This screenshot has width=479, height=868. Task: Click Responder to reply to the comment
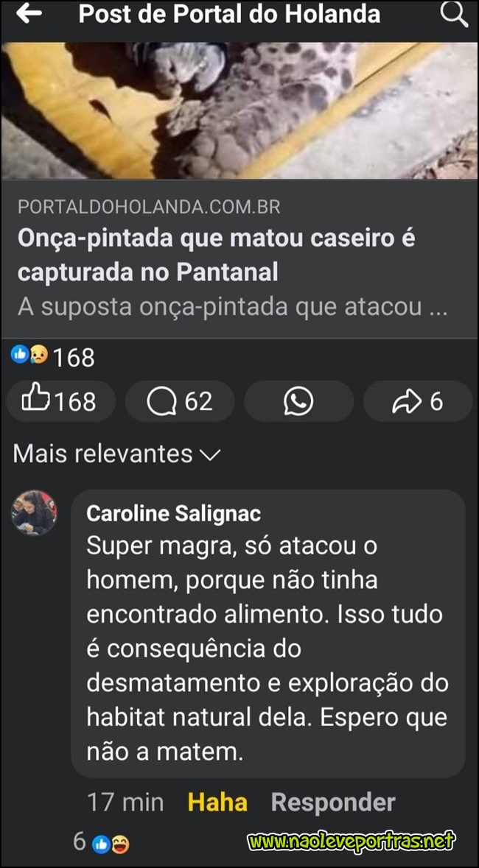(333, 802)
